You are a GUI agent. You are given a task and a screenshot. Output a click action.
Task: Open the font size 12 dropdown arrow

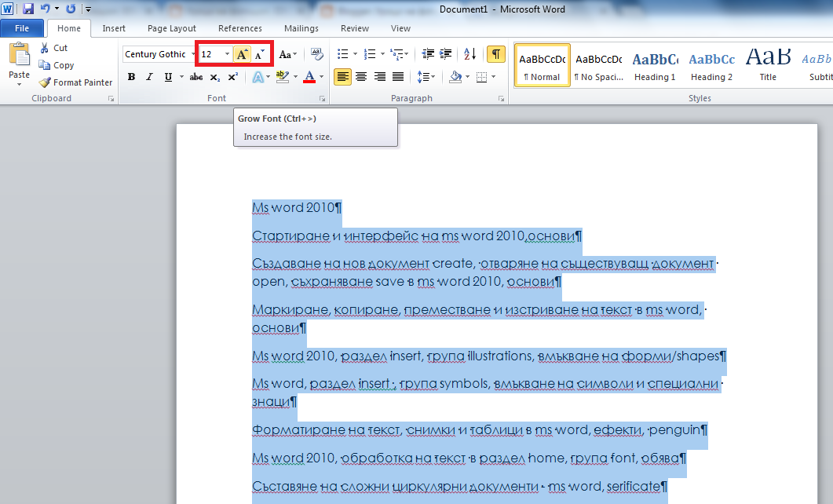(227, 54)
